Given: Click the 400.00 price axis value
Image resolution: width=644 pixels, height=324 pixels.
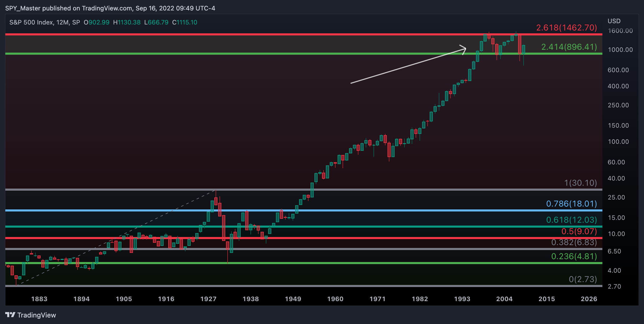Looking at the screenshot, I should pyautogui.click(x=618, y=86).
